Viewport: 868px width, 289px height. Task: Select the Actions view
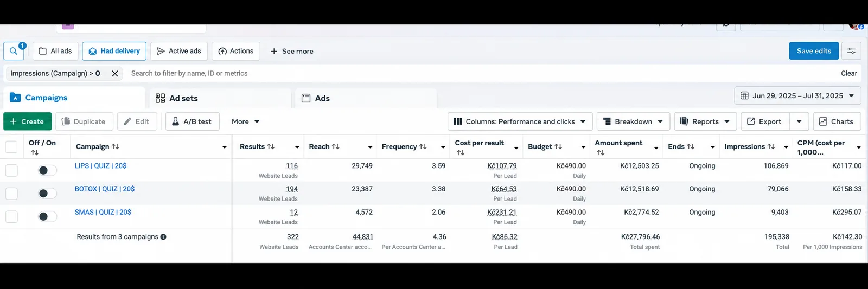tap(236, 51)
